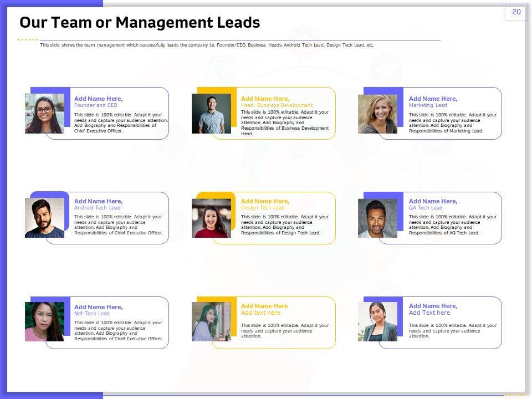Click the 'Marketing Lead' role text

pos(427,105)
